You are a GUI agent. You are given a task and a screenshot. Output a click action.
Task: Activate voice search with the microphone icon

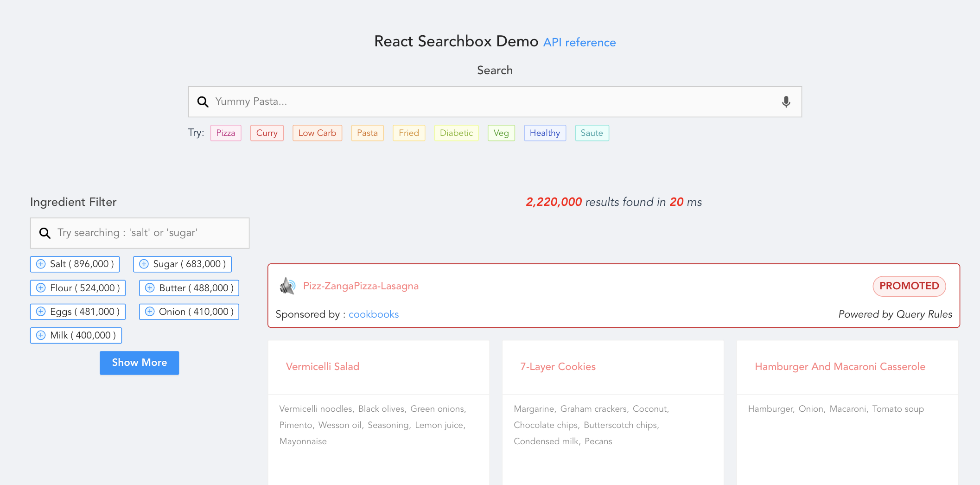coord(785,102)
